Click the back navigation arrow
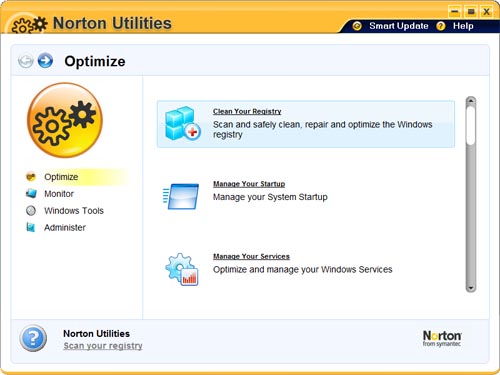500x375 pixels. click(x=26, y=61)
